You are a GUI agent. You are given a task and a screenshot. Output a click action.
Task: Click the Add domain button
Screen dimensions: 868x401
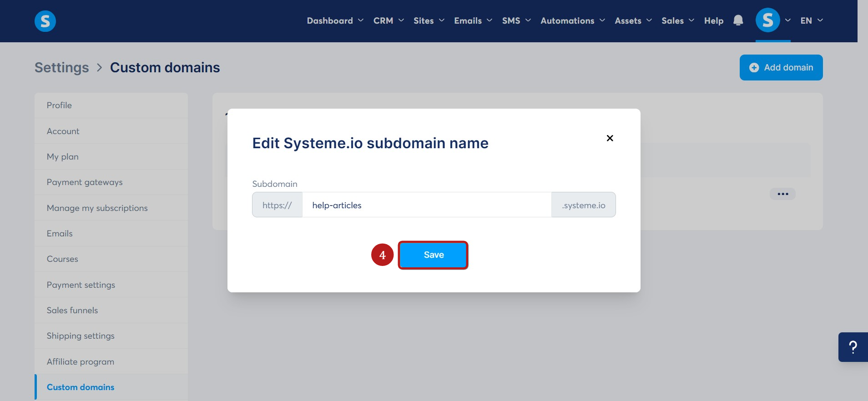[781, 67]
